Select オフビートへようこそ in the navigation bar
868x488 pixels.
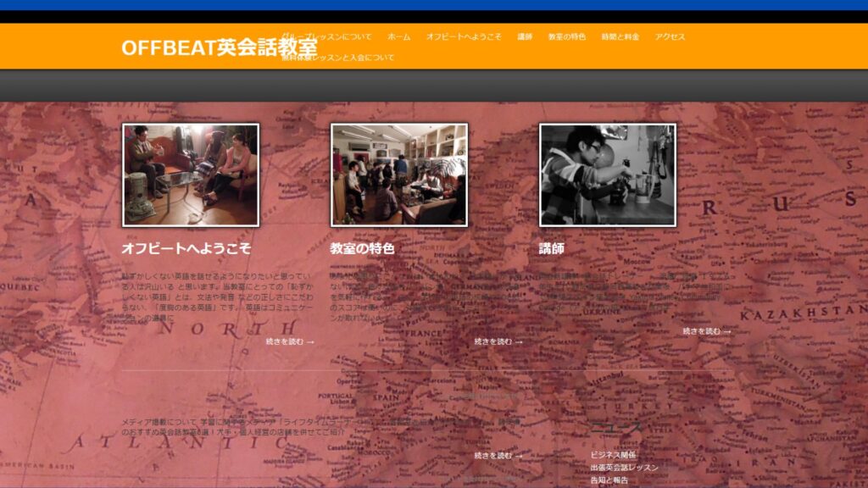[464, 36]
